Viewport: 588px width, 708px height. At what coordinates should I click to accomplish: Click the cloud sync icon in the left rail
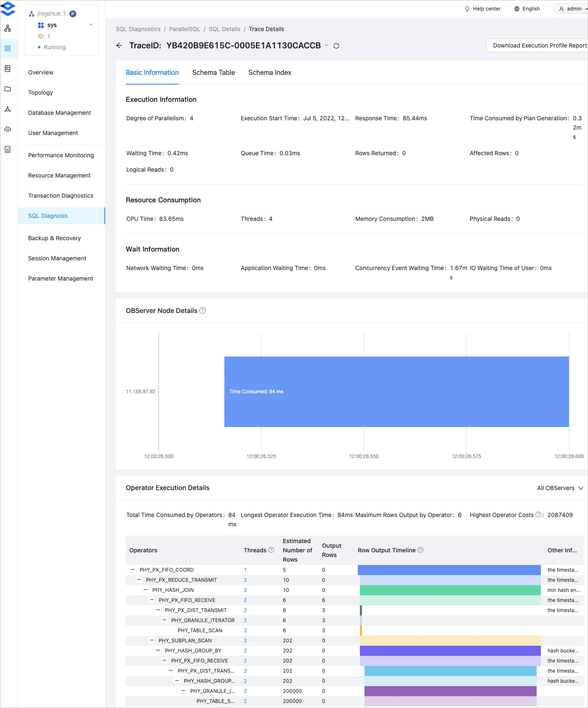point(8,129)
